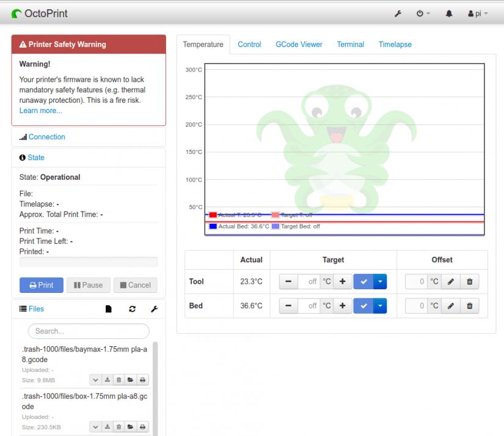
Task: Clear Tool offset trash icon
Action: [470, 281]
